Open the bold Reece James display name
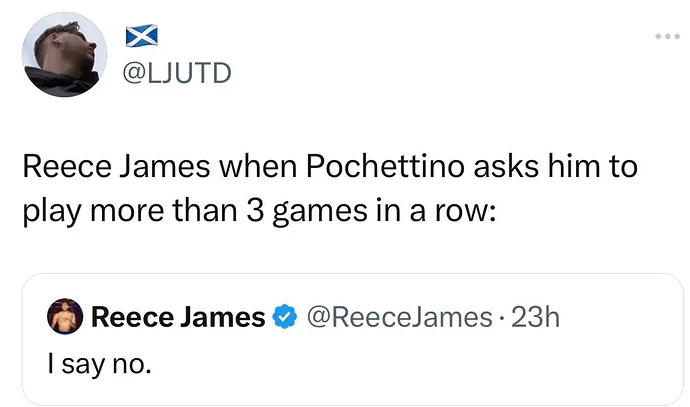Viewport: 690px width, 407px height. point(178,317)
